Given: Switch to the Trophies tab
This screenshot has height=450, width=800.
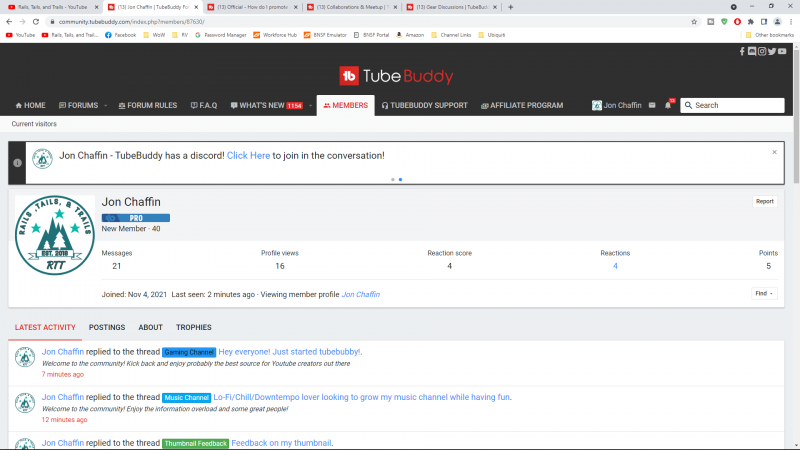Looking at the screenshot, I should click(194, 327).
